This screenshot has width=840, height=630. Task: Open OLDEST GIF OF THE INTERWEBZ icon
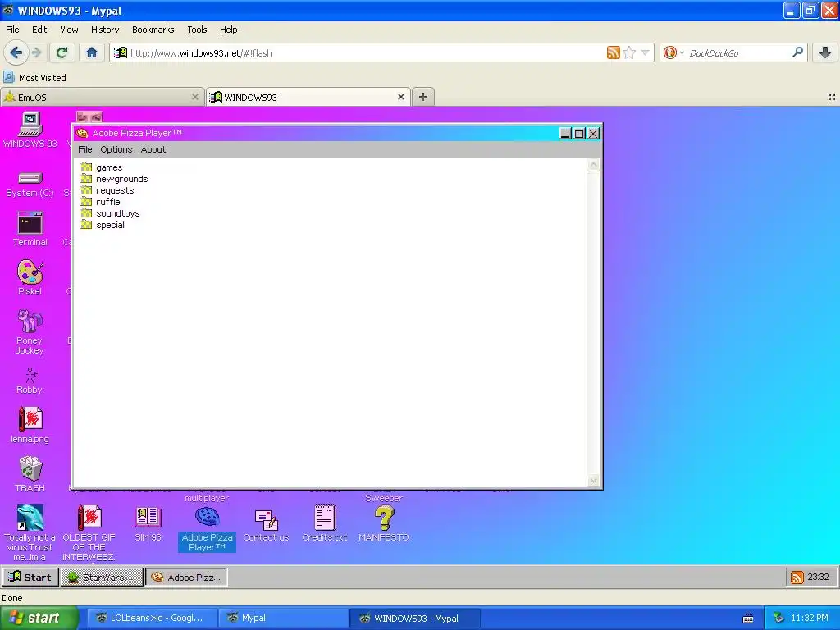tap(89, 532)
